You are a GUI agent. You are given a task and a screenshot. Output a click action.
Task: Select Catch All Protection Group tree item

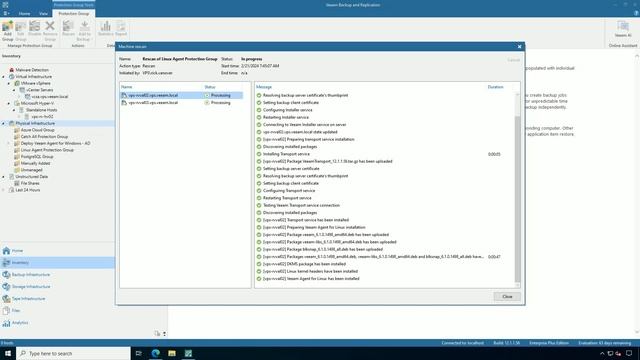coord(44,137)
